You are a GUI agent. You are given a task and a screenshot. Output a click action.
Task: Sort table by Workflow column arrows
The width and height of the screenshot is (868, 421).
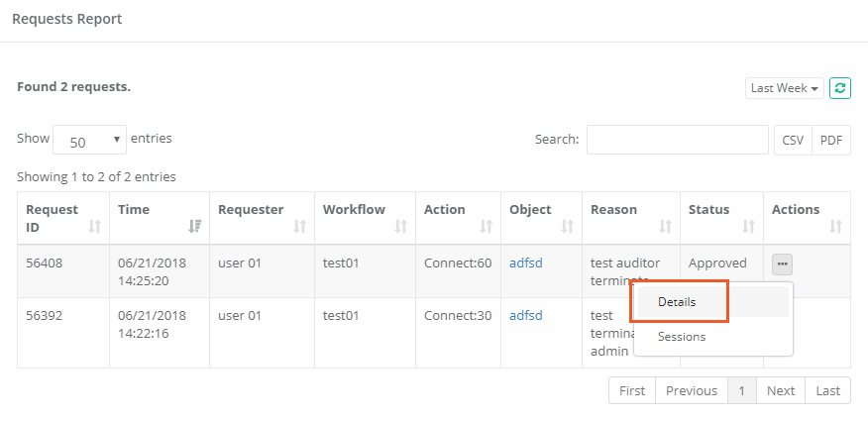pyautogui.click(x=400, y=226)
